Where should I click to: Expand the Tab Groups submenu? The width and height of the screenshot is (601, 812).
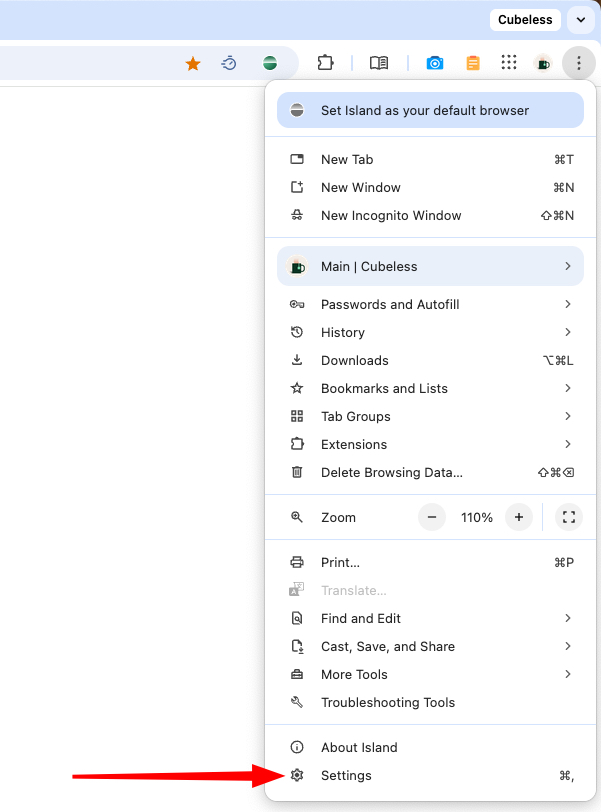(430, 416)
